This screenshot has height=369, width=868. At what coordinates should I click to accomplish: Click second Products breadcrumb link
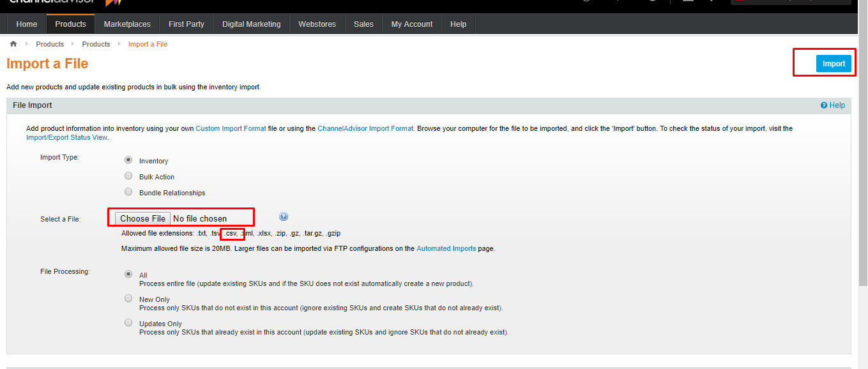pyautogui.click(x=96, y=44)
